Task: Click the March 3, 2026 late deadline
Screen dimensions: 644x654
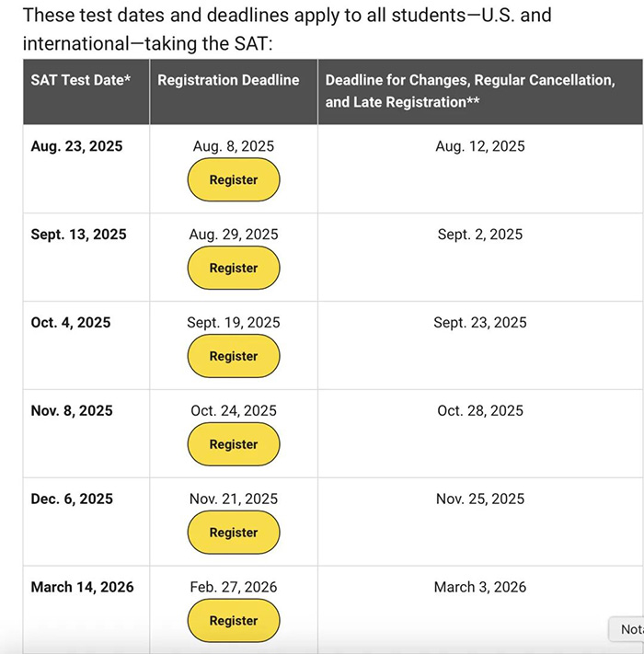Action: tap(480, 587)
